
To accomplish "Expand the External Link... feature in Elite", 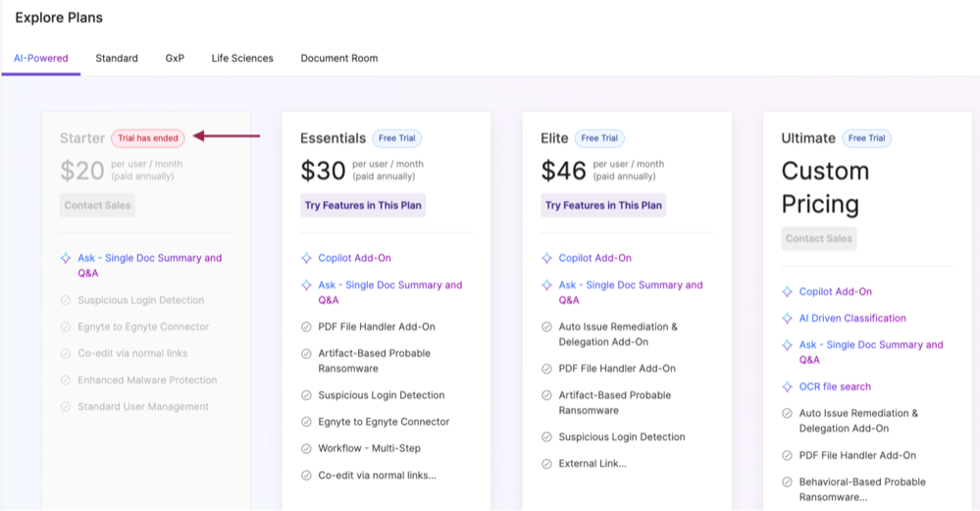I will (593, 464).
